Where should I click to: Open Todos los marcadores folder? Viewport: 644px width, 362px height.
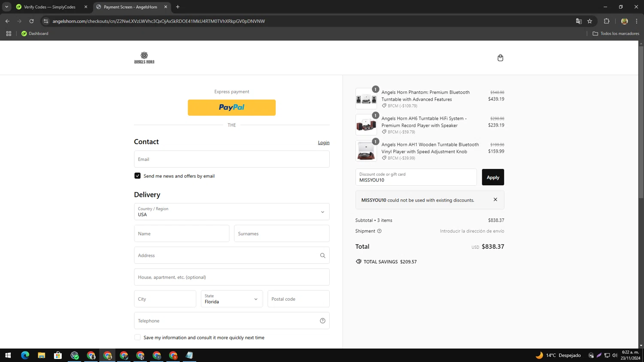click(x=616, y=33)
